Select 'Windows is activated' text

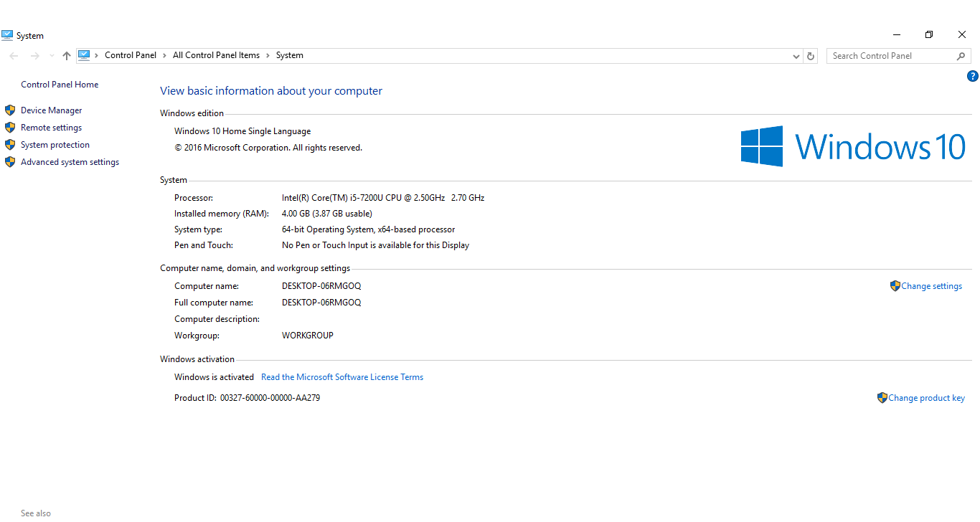[x=214, y=377]
